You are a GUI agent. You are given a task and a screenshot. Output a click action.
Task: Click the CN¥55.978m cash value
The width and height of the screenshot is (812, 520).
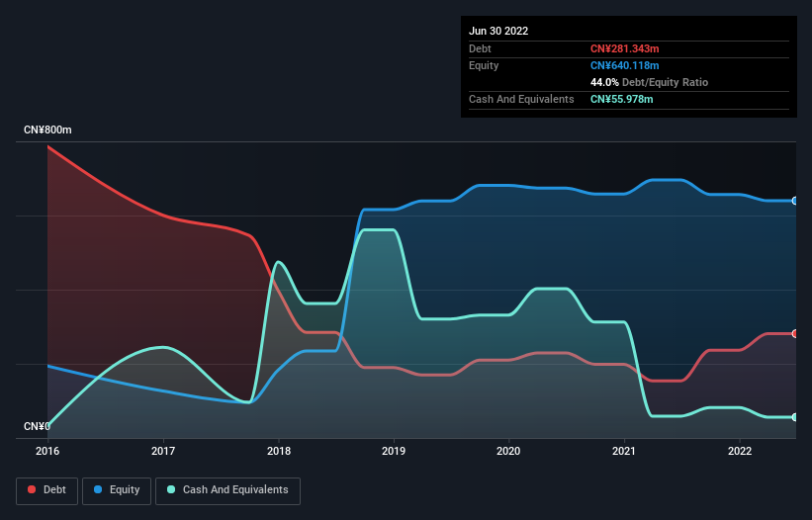621,99
